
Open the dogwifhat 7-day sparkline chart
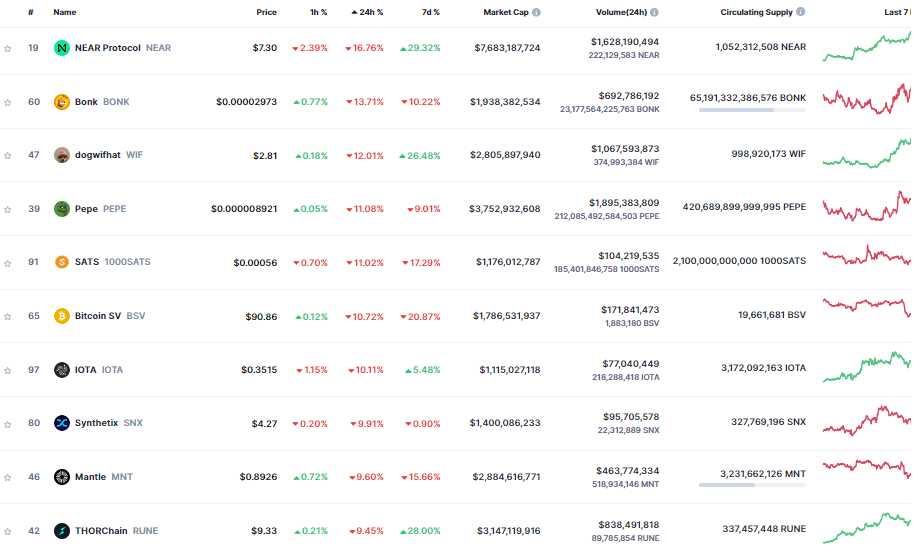point(867,154)
